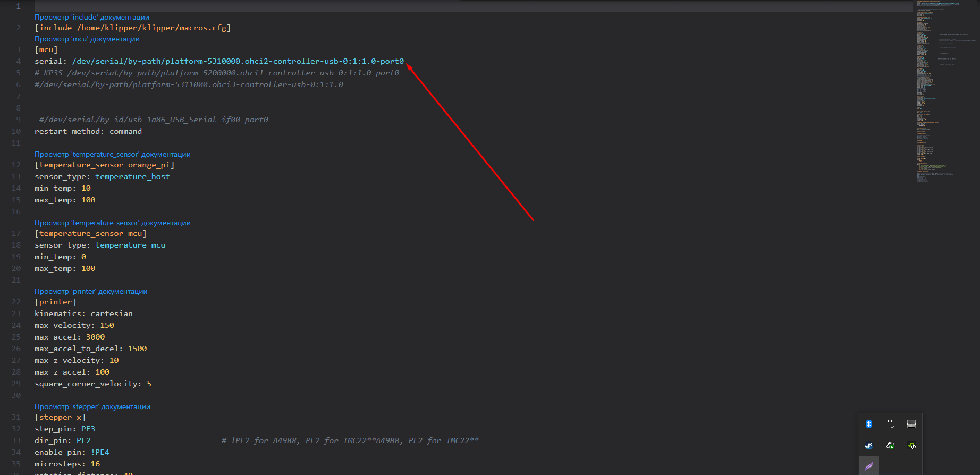Click the Steam tray icon
This screenshot has height=475, width=980.
(x=869, y=446)
